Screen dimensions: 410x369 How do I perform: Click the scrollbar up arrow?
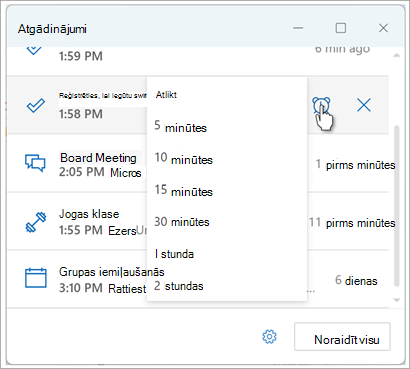tap(397, 55)
